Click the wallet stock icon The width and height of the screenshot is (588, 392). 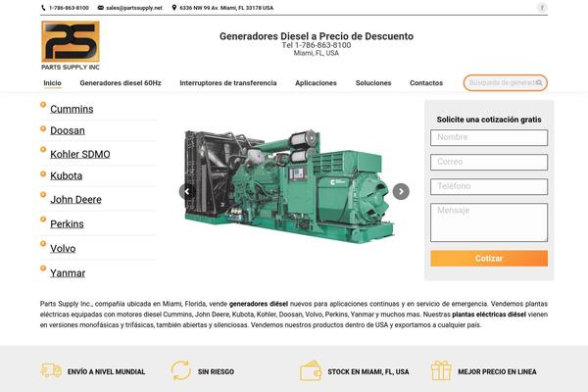pos(310,371)
